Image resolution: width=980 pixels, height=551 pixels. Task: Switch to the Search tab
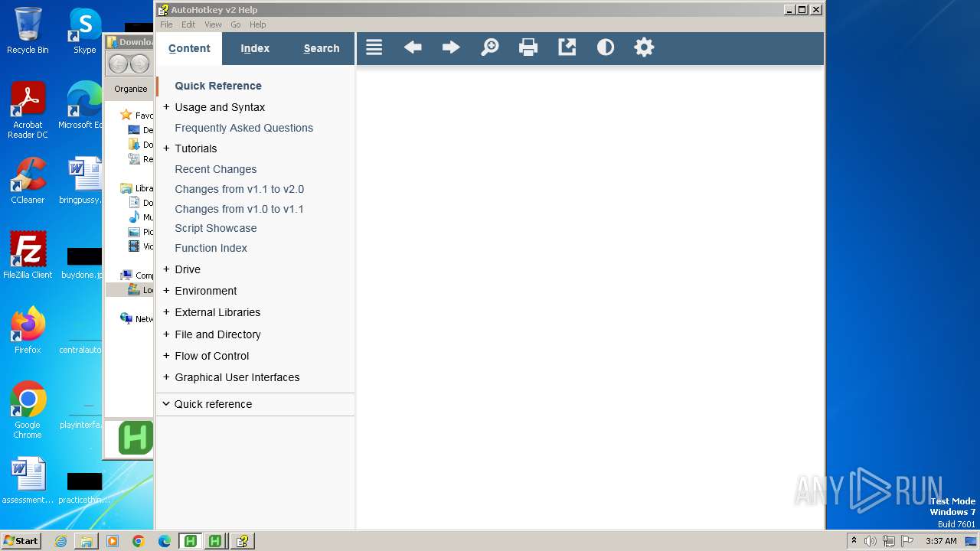(x=322, y=48)
